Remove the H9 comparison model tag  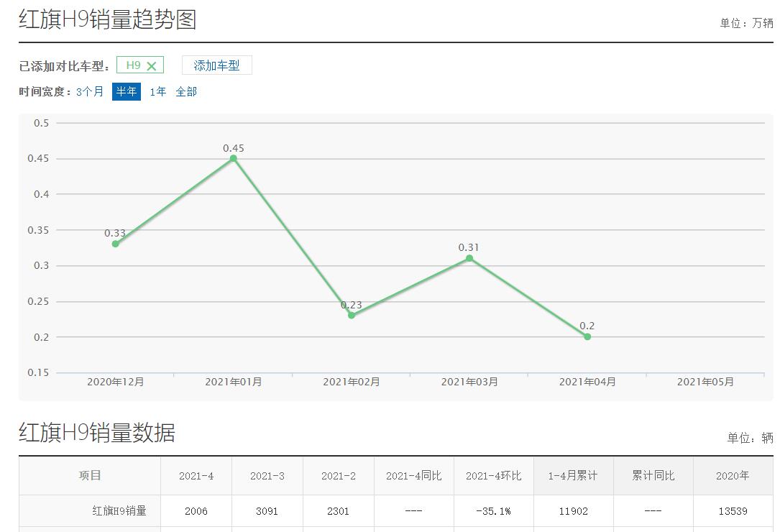(x=151, y=66)
